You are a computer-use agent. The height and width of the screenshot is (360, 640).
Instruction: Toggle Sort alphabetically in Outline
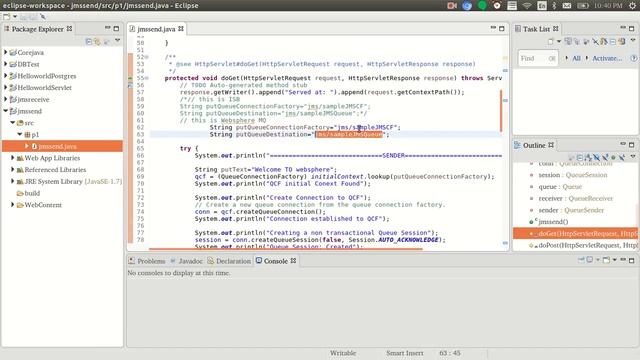[x=588, y=158]
